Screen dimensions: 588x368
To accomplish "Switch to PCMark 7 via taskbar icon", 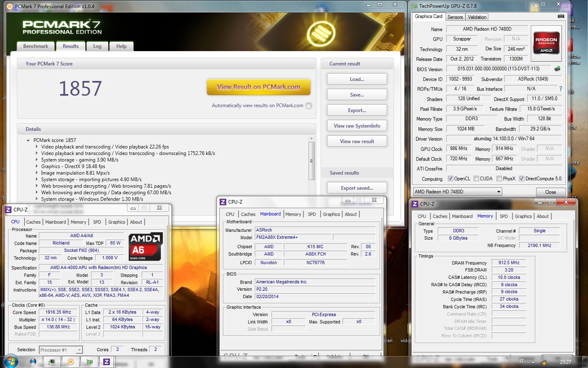I will [x=71, y=362].
